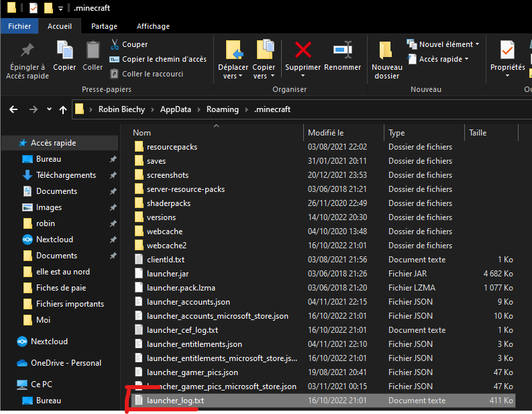Expand the Propriétés dropdown arrow
The height and width of the screenshot is (414, 532).
click(x=508, y=76)
